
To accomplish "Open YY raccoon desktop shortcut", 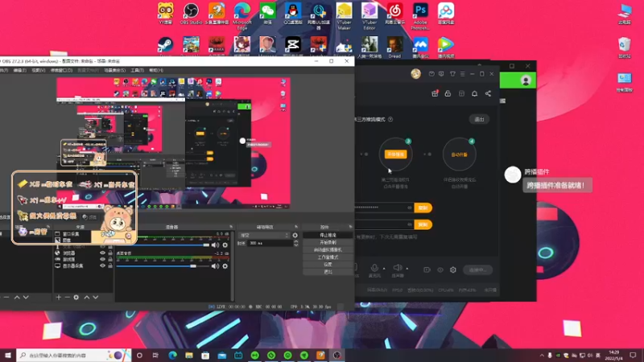I will point(166,14).
